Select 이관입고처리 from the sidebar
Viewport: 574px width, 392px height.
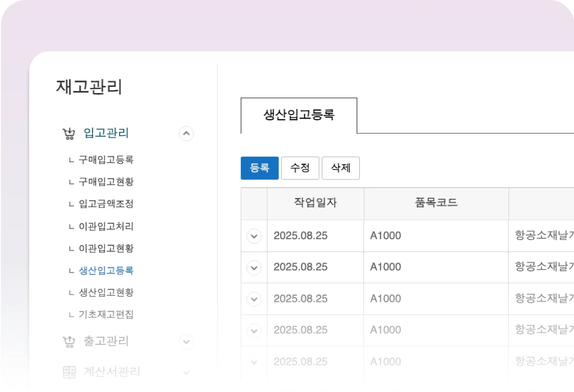[106, 226]
